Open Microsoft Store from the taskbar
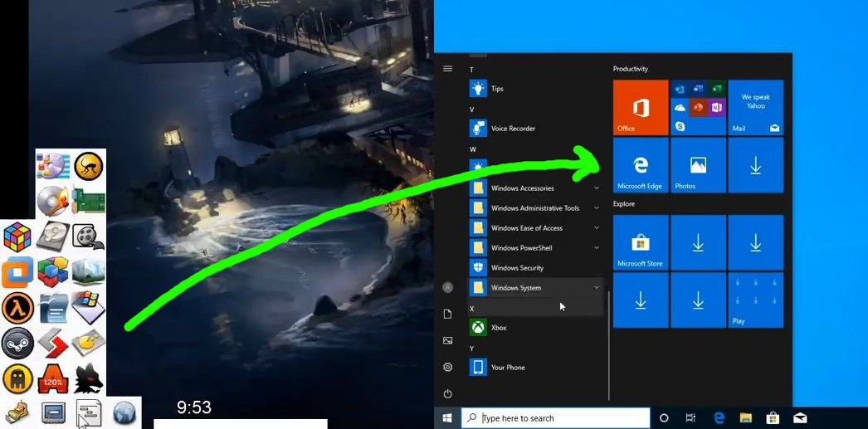Screen dimensions: 868x429 pos(773,418)
